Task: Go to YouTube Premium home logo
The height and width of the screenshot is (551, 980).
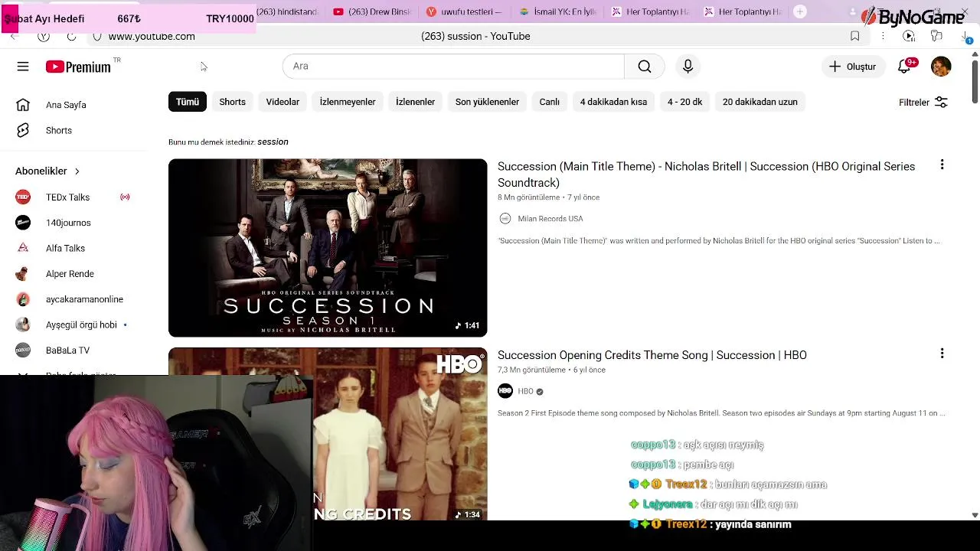Action: (x=78, y=67)
